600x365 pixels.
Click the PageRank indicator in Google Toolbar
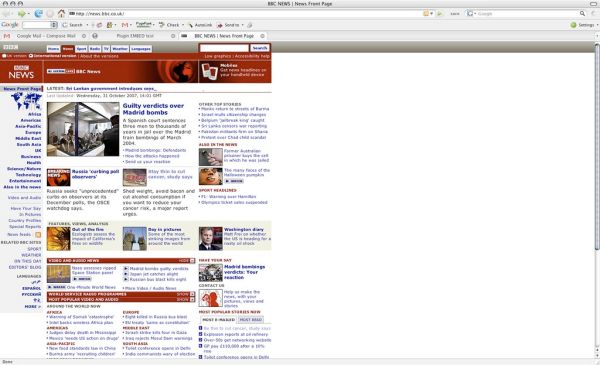click(x=143, y=24)
